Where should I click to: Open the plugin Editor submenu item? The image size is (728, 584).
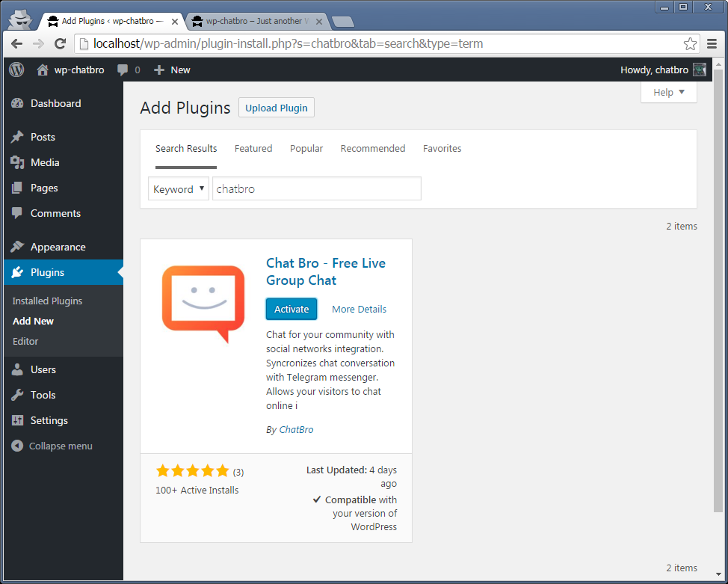click(25, 342)
